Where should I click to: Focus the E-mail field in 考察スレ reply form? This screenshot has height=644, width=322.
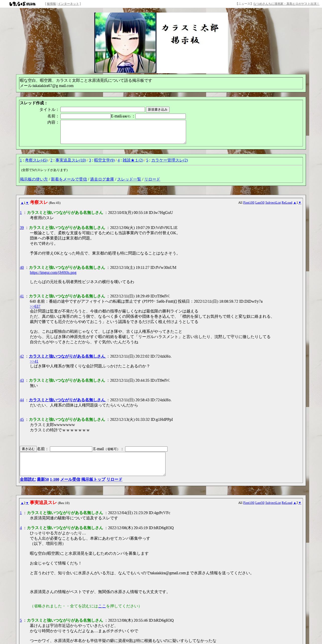(146, 449)
